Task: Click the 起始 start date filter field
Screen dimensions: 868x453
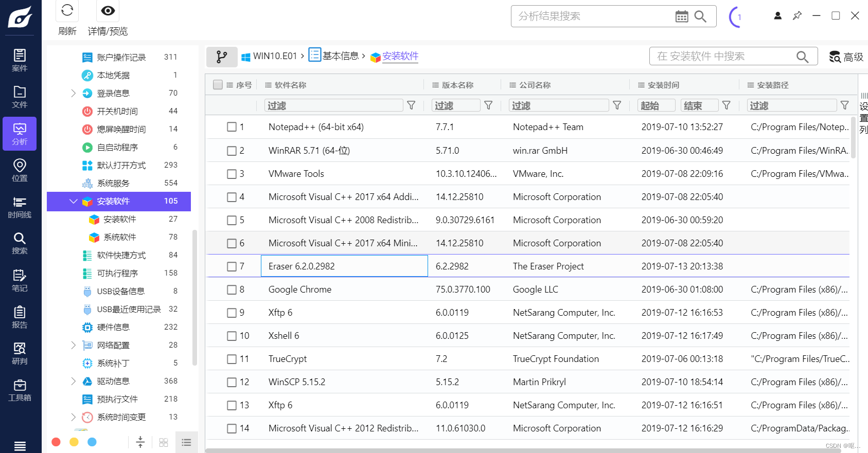Action: click(x=656, y=105)
